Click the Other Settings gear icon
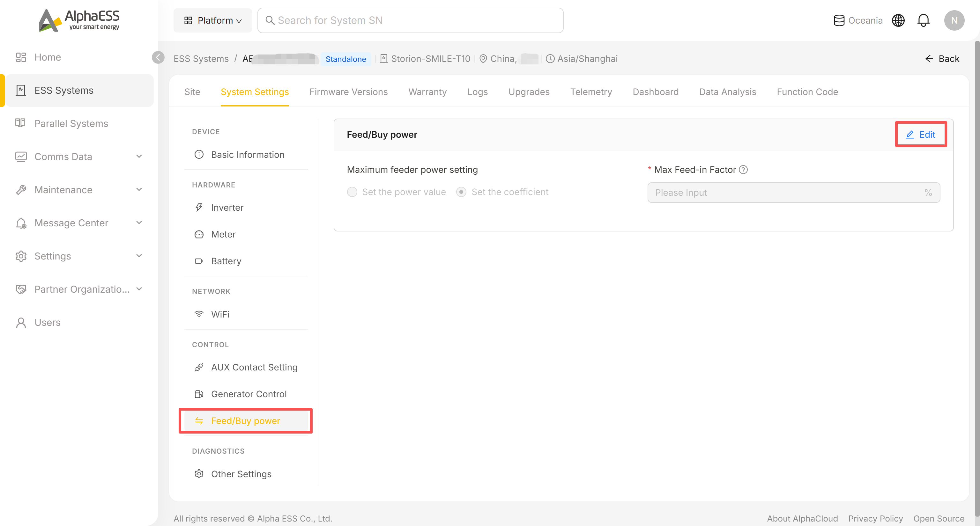 199,474
